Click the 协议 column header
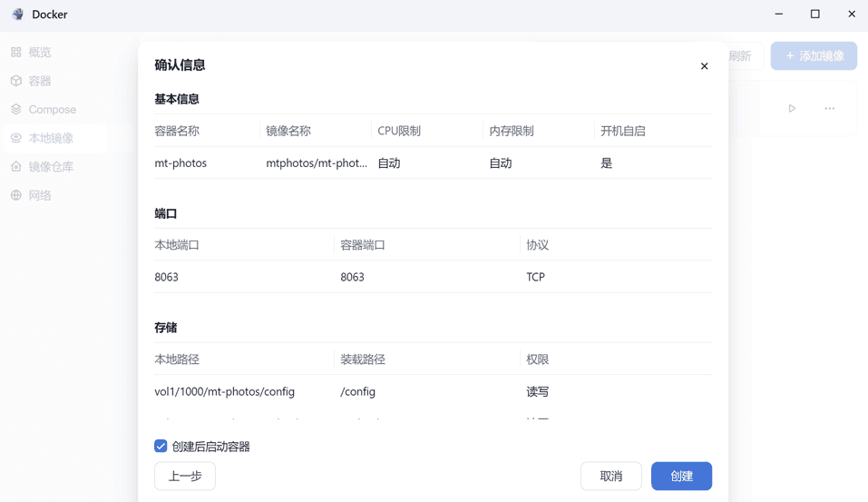This screenshot has height=502, width=868. pos(538,245)
